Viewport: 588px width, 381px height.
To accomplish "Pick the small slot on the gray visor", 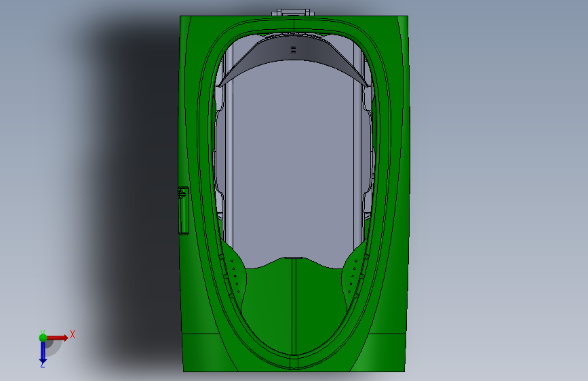I will click(293, 49).
